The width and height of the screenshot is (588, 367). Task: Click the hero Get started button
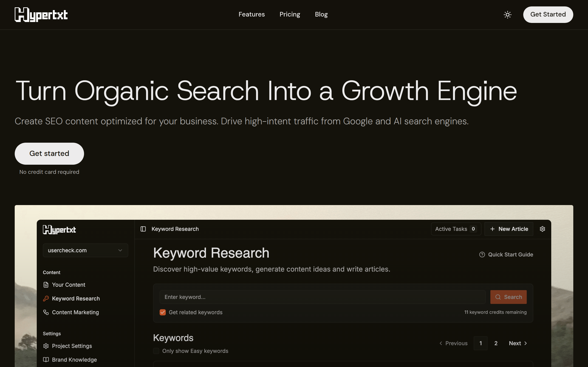(x=49, y=153)
